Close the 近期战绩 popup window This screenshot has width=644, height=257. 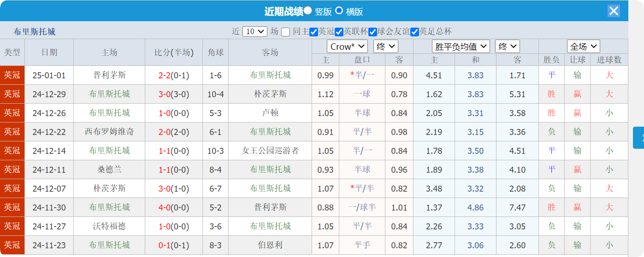click(x=614, y=11)
